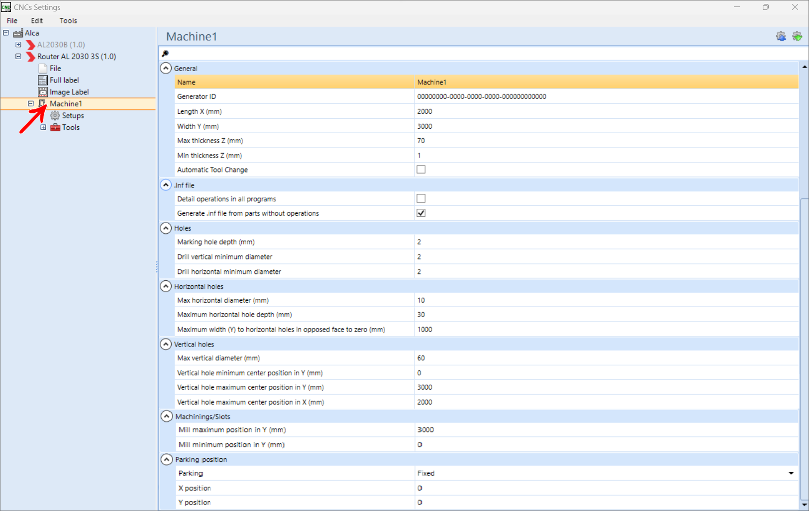Collapse the Holes section

[167, 229]
